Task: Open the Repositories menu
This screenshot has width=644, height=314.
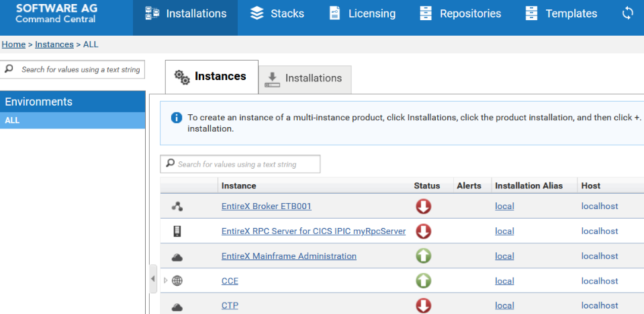Action: click(x=460, y=13)
